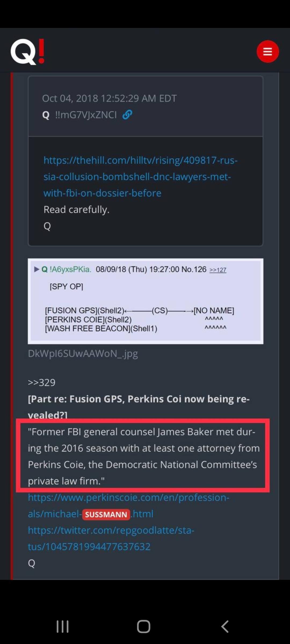290x644 pixels.
Task: Tap Android back navigation arrow
Action: (x=225, y=626)
